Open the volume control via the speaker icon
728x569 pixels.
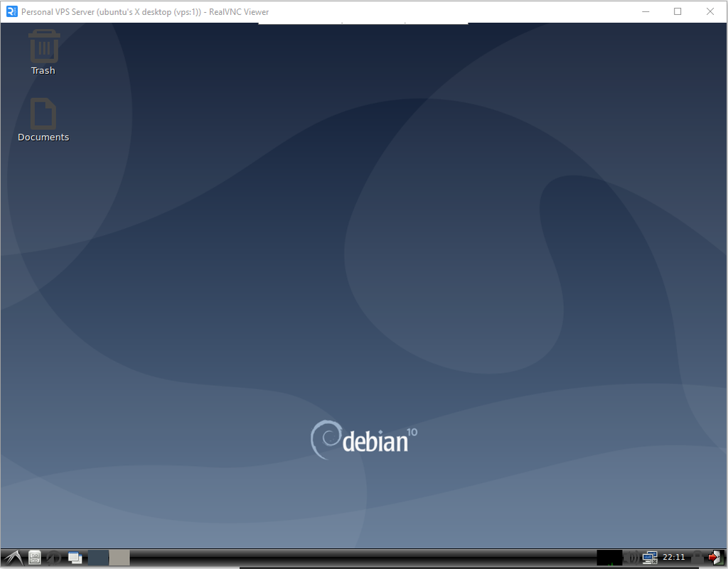click(631, 558)
